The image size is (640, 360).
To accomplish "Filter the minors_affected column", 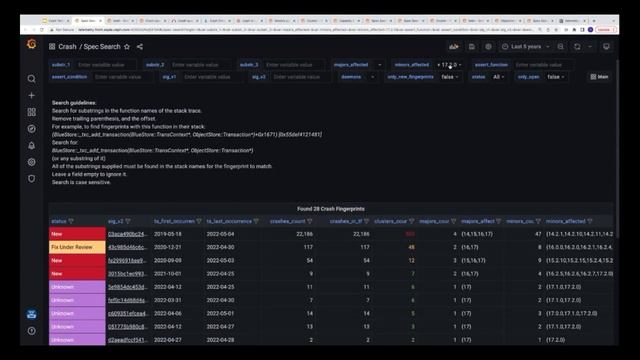I will tap(590, 221).
